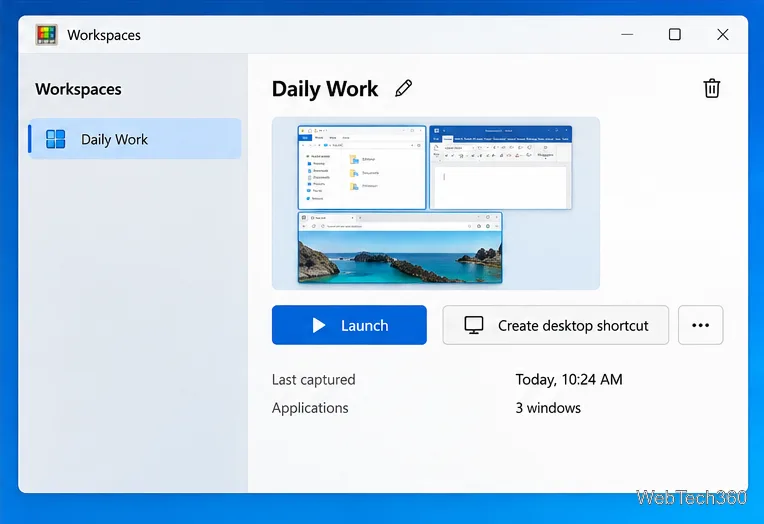Click the File Explorer window thumbnail
This screenshot has width=764, height=524.
(362, 167)
